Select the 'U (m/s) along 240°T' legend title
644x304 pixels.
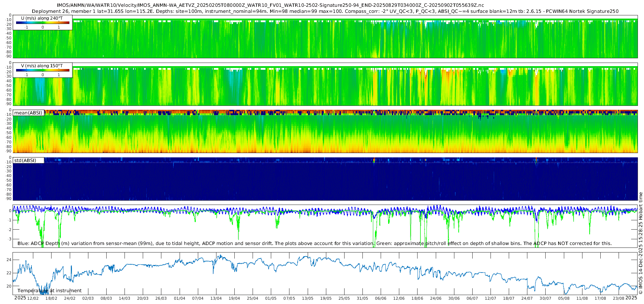[x=42, y=18]
